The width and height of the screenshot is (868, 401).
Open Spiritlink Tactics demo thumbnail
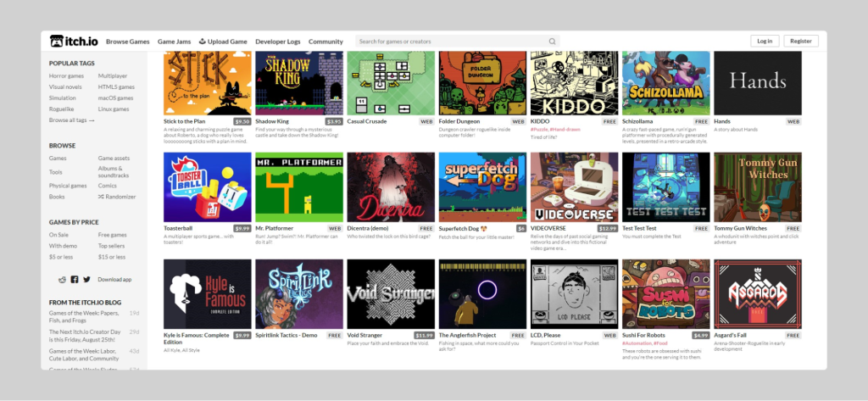click(299, 294)
